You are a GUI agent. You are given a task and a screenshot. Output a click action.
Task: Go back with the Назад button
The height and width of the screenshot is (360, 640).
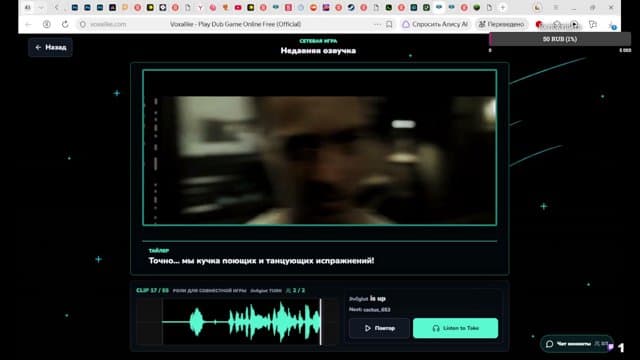pyautogui.click(x=50, y=47)
